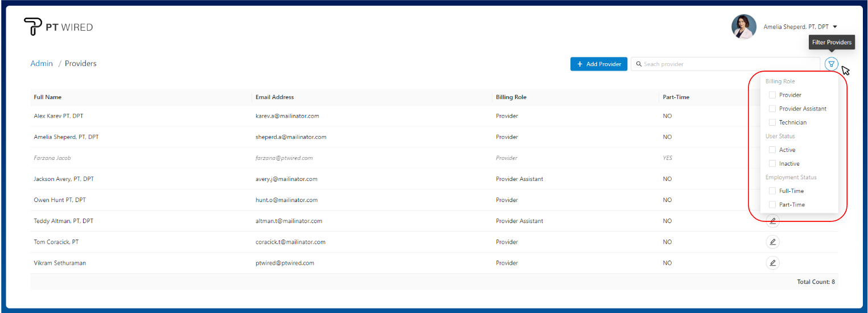
Task: Go to the Admin breadcrumb link
Action: click(42, 64)
